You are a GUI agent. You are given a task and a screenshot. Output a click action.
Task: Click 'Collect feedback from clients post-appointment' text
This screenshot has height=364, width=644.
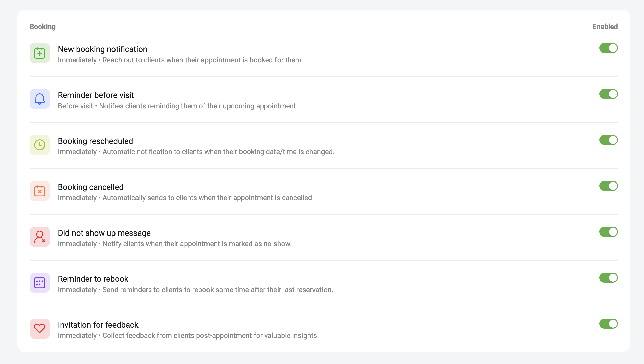click(x=210, y=336)
